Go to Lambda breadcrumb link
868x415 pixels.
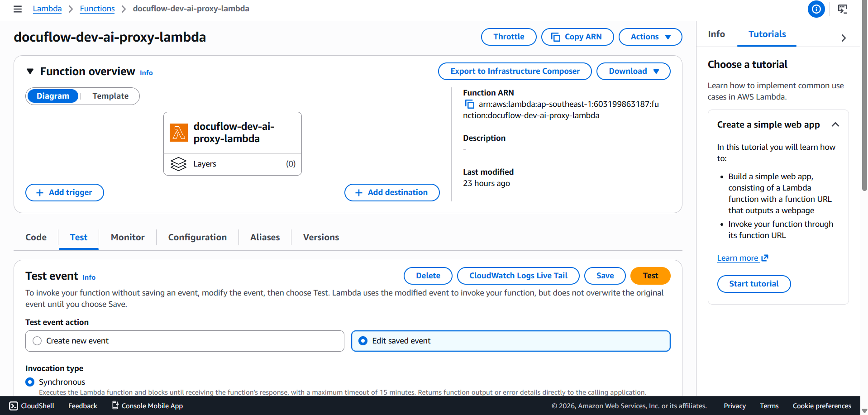(47, 9)
